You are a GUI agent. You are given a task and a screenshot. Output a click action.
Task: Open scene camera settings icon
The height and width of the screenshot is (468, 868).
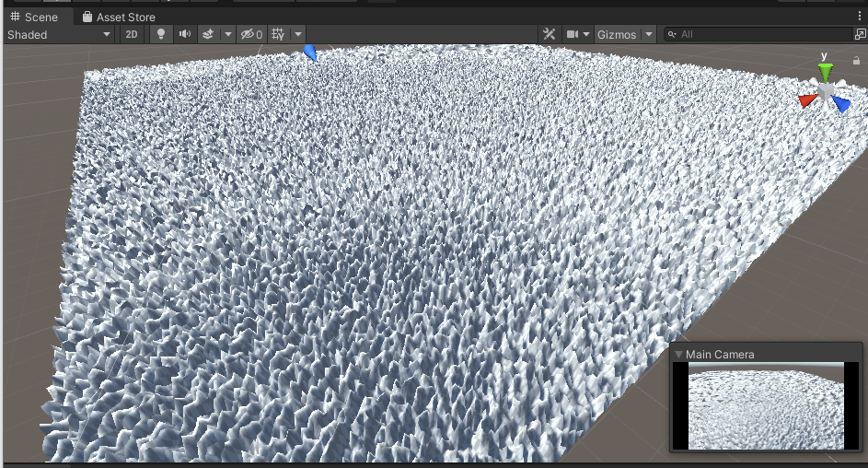click(x=573, y=34)
